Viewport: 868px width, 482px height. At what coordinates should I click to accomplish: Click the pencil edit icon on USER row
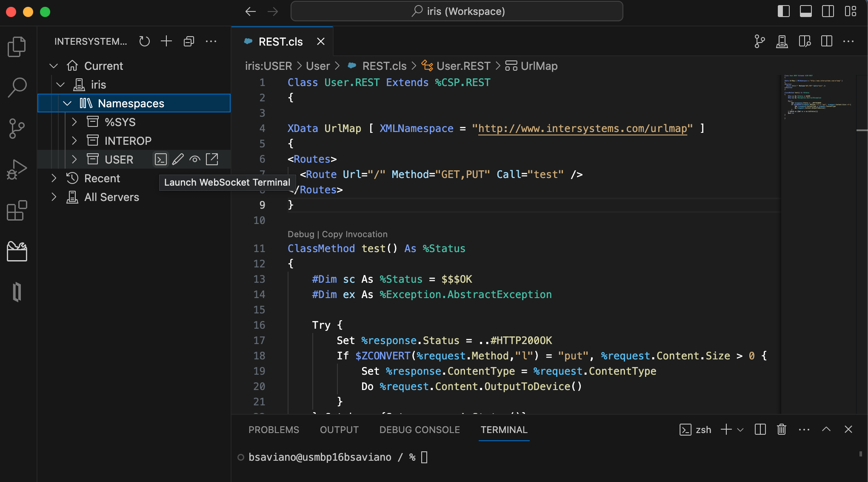[178, 160]
